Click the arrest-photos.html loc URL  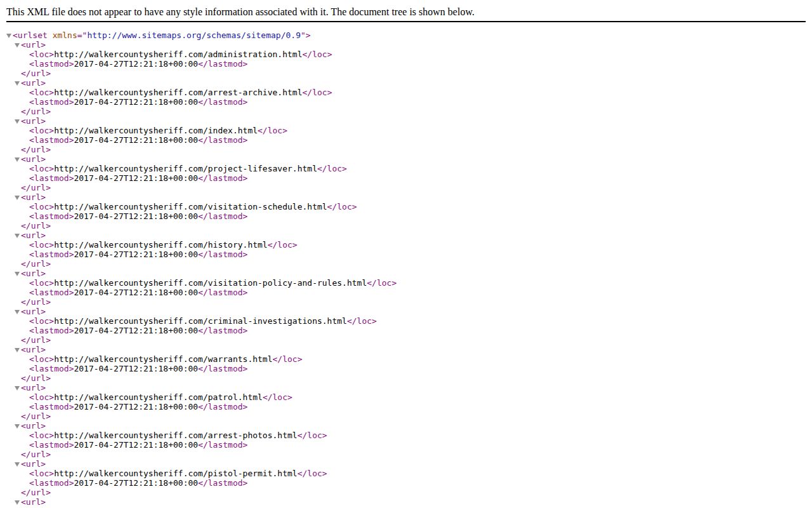coord(176,436)
